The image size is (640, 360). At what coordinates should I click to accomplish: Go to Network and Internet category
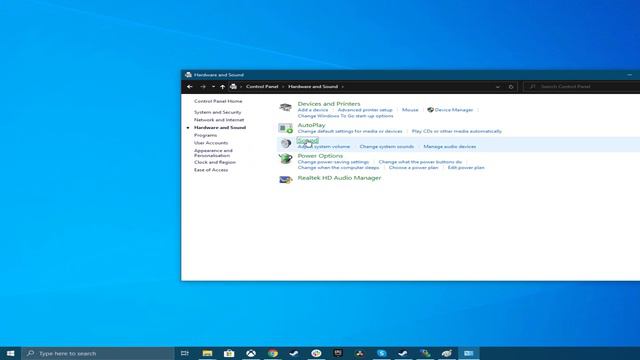(x=219, y=120)
